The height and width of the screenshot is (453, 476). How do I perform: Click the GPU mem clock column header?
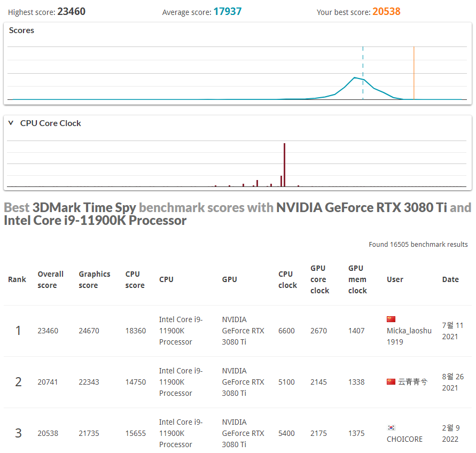(x=357, y=279)
